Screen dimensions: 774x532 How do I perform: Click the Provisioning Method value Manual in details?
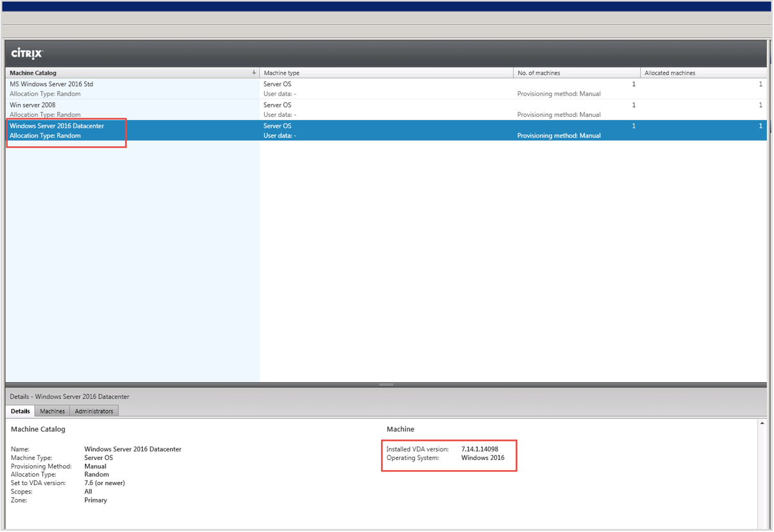(95, 466)
